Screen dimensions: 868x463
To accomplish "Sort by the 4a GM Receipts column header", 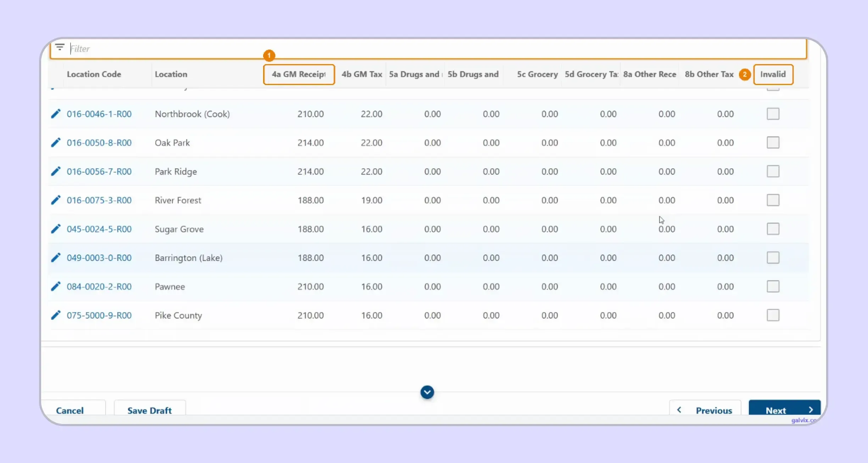I will [299, 74].
